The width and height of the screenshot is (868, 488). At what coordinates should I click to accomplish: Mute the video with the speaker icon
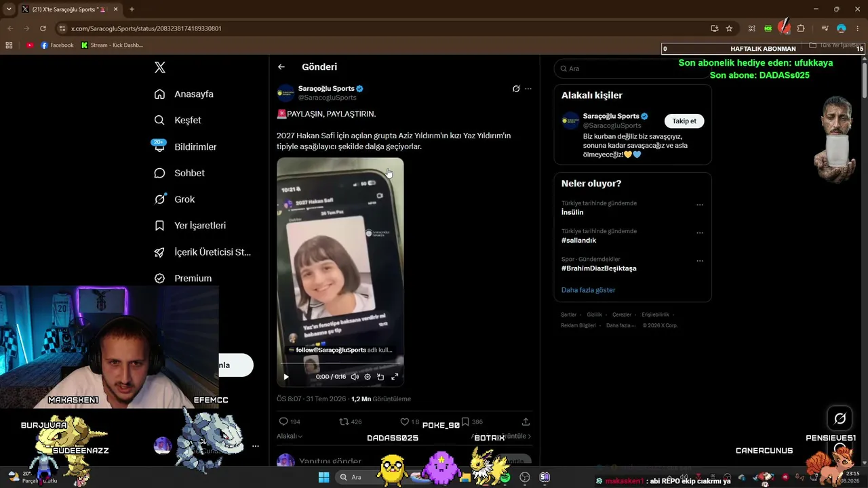pyautogui.click(x=355, y=377)
